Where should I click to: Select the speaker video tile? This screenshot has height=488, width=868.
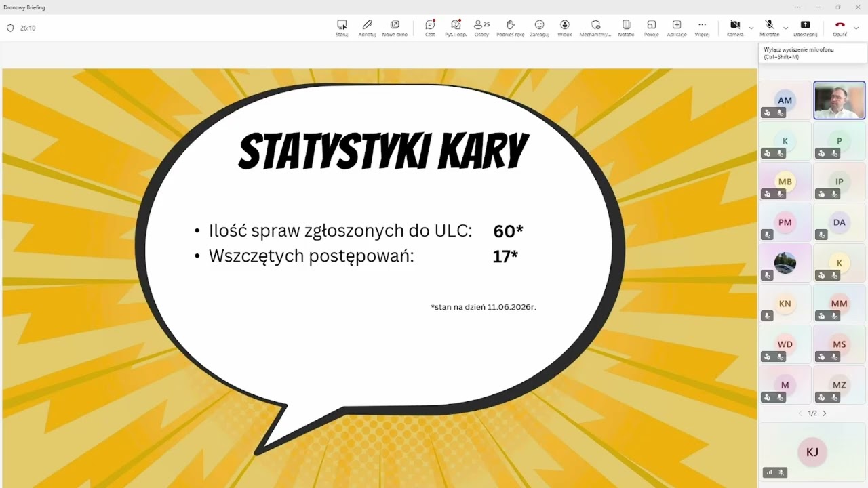click(840, 100)
